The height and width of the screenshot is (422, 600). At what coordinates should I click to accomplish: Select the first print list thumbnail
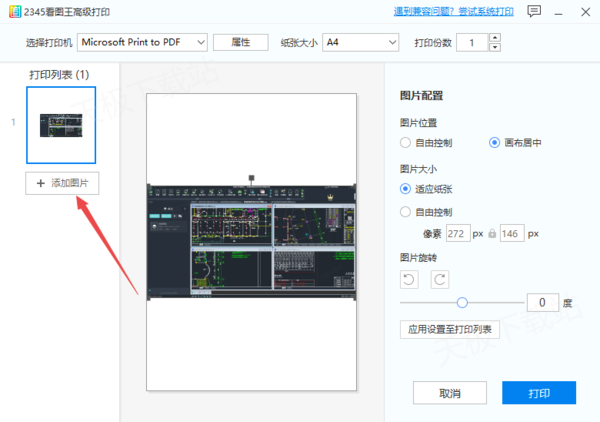[61, 125]
